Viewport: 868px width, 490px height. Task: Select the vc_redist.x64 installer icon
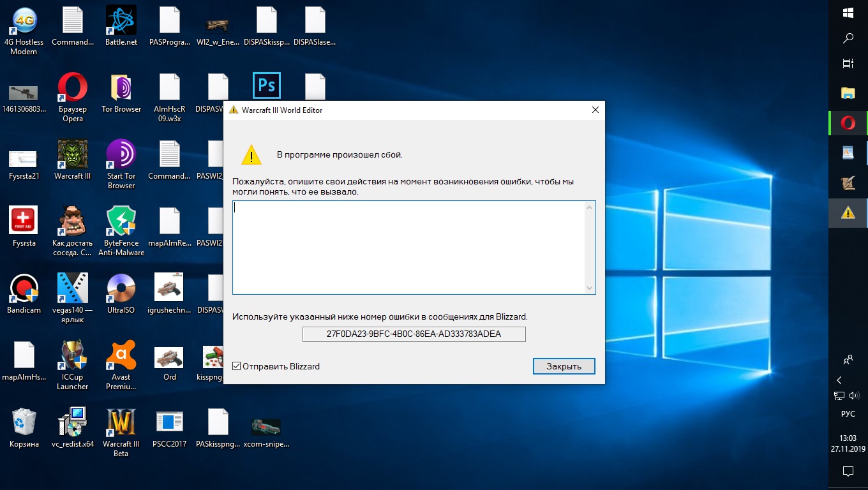click(73, 429)
